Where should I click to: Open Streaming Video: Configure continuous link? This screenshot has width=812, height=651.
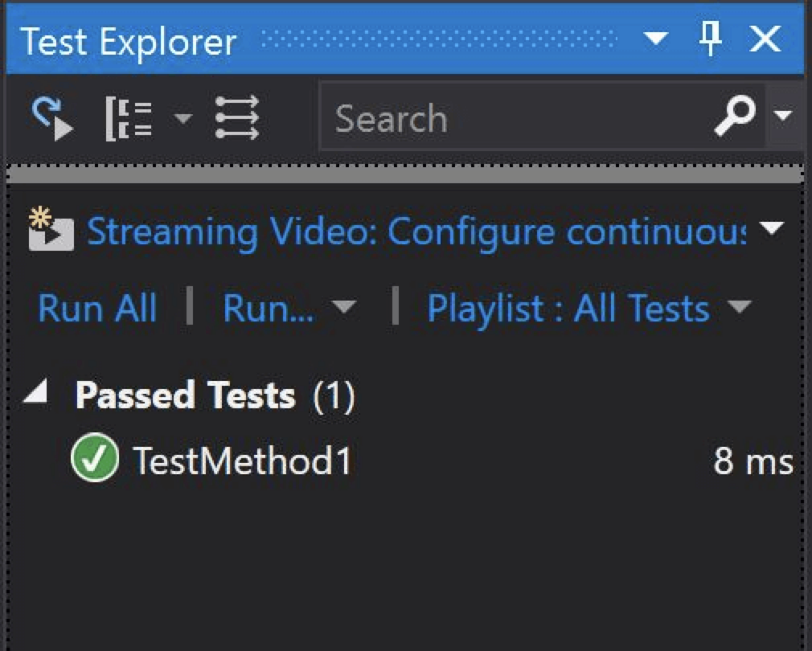coord(416,231)
